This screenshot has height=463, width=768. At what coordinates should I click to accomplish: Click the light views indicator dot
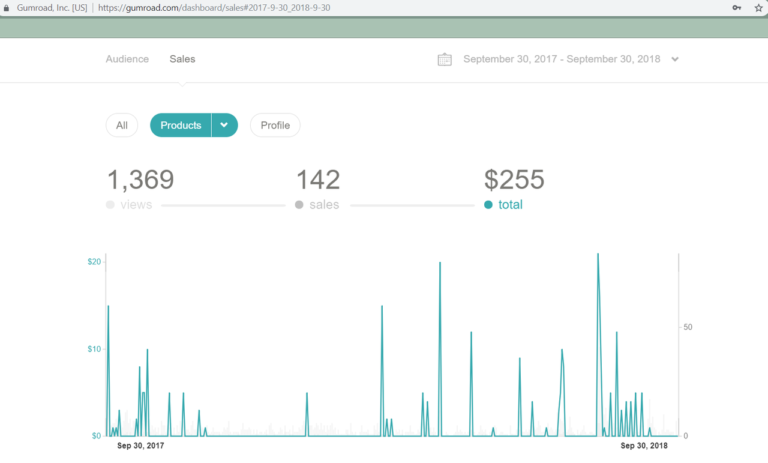[x=110, y=205]
